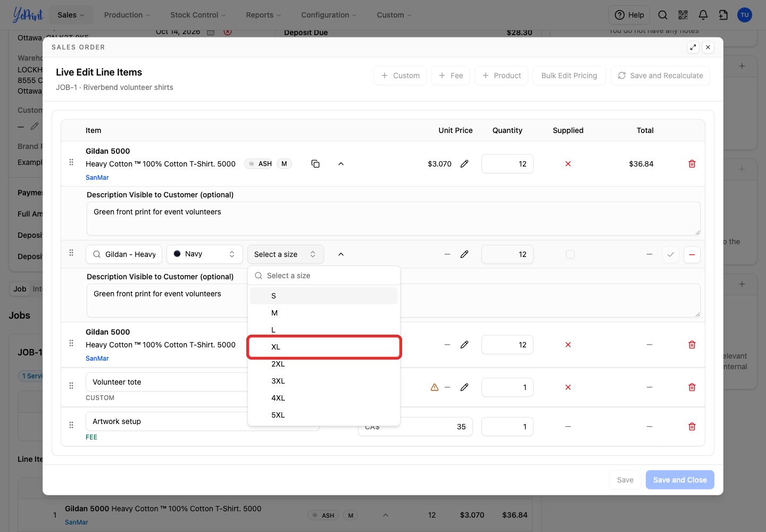
Task: Pick size S in the dropdown list
Action: point(324,296)
